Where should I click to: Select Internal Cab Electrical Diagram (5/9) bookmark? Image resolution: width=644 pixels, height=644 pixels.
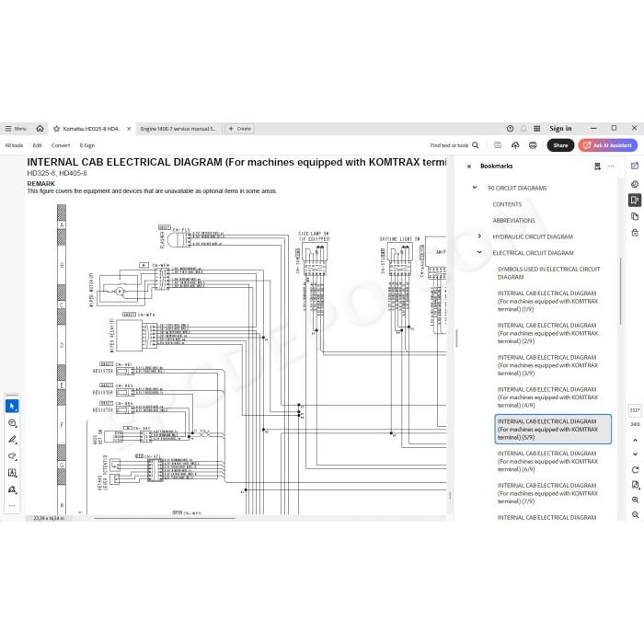click(x=553, y=430)
